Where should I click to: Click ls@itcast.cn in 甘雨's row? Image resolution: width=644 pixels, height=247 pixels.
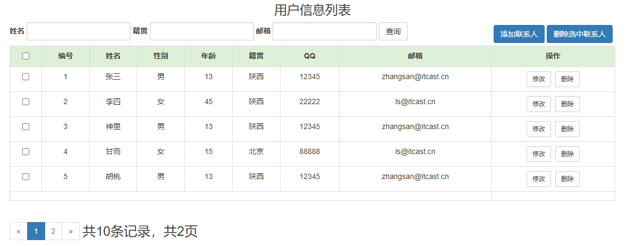point(415,151)
